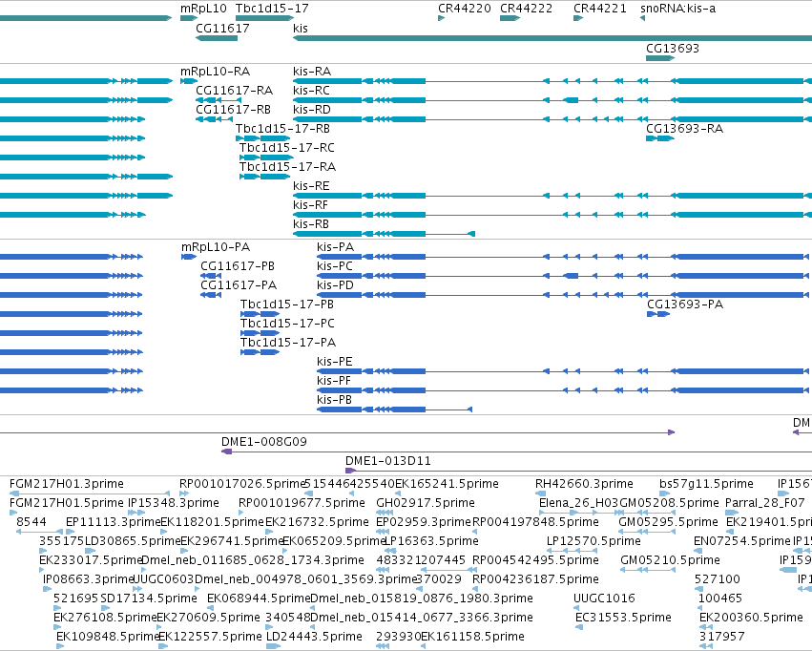This screenshot has height=651, width=812.
Task: Click the CG13693-RA transcript glyph
Action: coord(660,138)
